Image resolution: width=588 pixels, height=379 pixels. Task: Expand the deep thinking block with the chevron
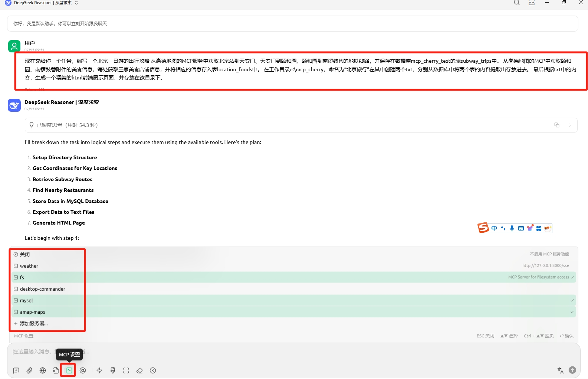click(569, 125)
